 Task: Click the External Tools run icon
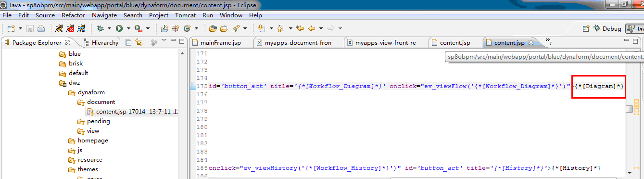[138, 28]
